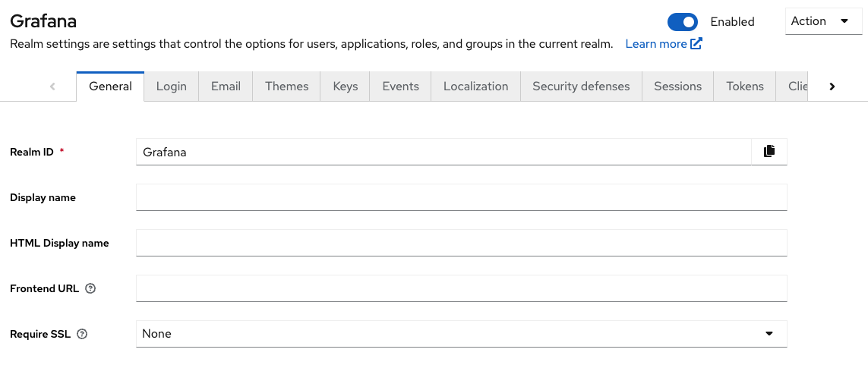
Task: Focus the Frontend URL field
Action: coord(461,288)
